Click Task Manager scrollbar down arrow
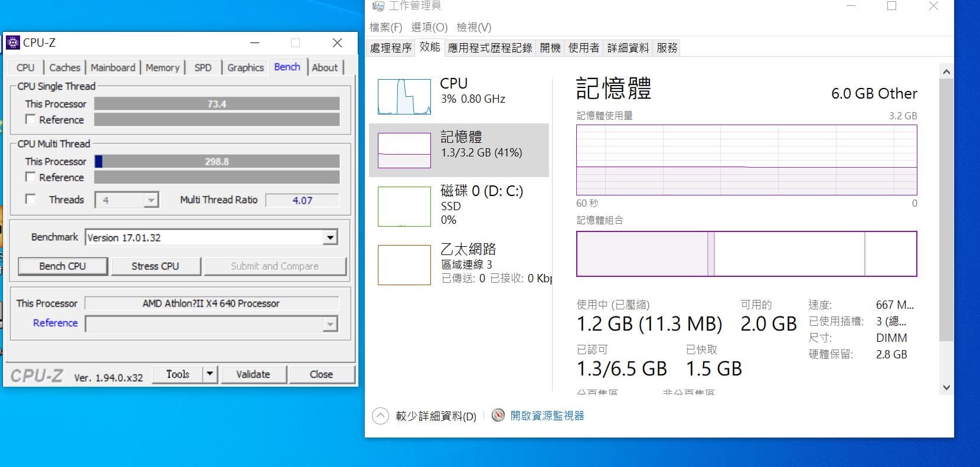Image resolution: width=980 pixels, height=467 pixels. (946, 387)
